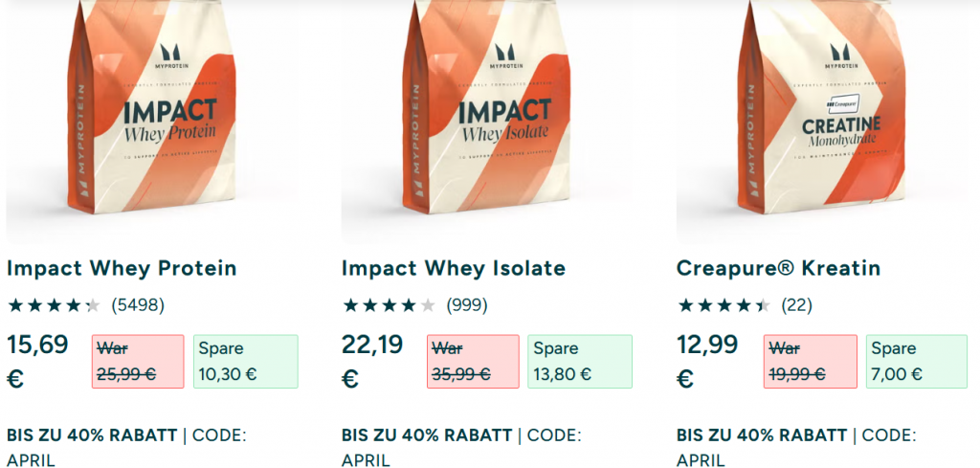Click the green 'Spare 13,80 €' badge

[580, 362]
